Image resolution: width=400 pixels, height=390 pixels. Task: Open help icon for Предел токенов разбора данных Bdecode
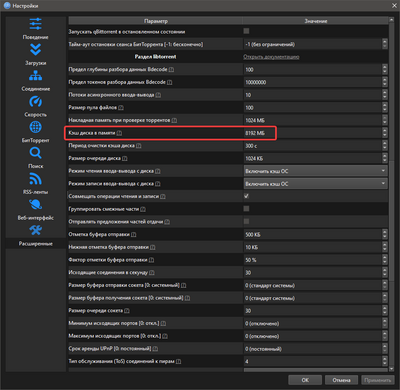coord(170,82)
